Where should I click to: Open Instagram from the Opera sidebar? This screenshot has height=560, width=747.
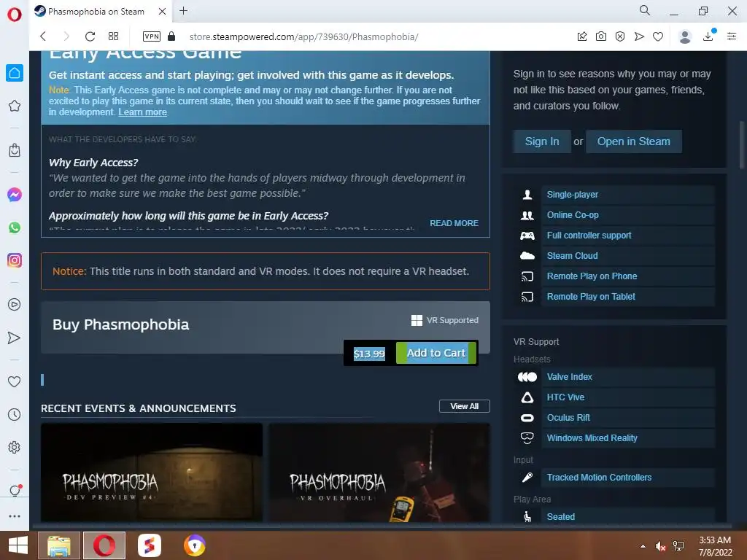(x=15, y=260)
